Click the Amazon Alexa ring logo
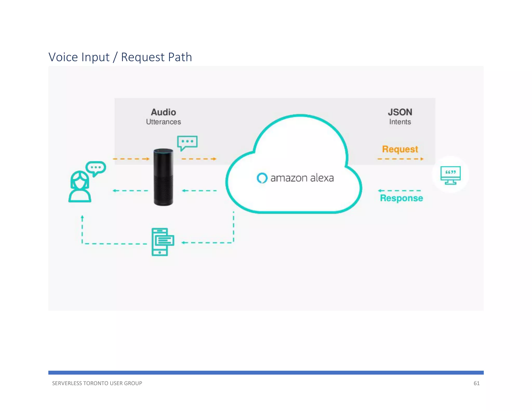The image size is (532, 411). (262, 178)
